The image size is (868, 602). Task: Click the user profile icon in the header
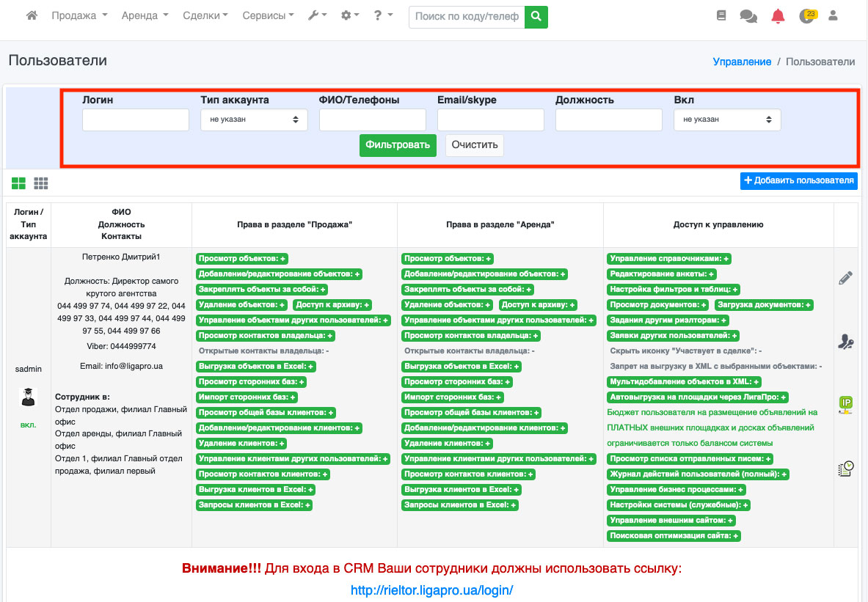[833, 15]
